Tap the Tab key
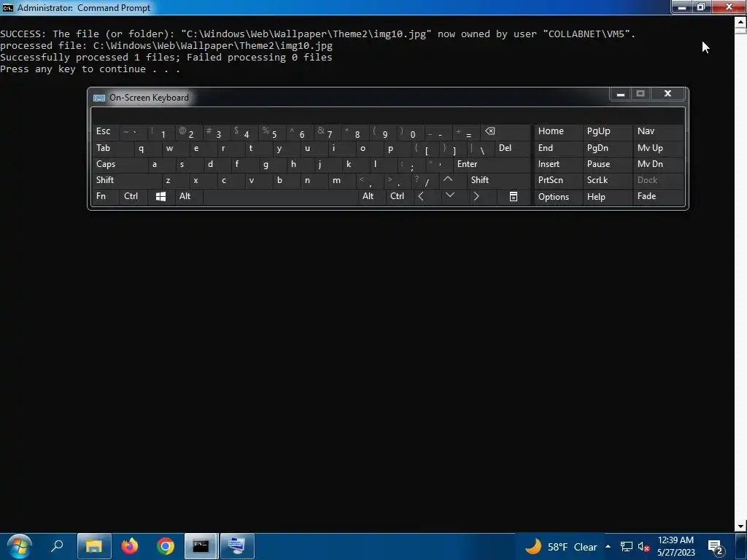747x560 pixels. click(x=112, y=148)
